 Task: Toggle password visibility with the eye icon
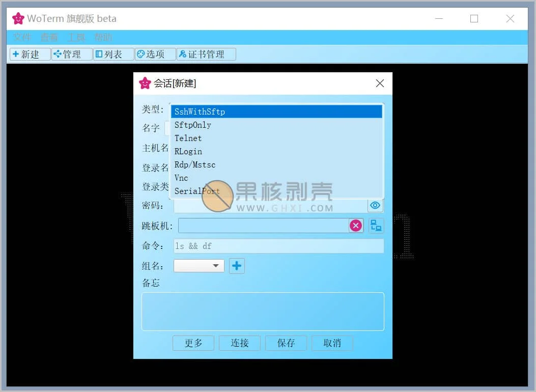tap(375, 205)
